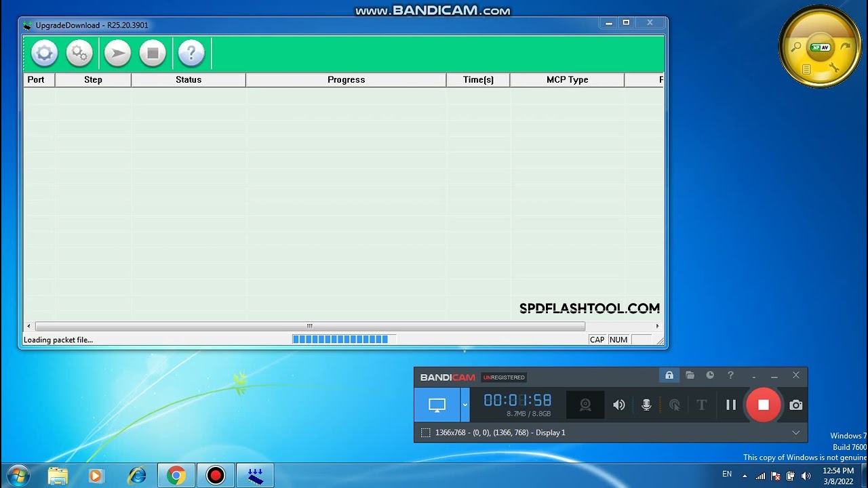868x488 pixels.
Task: Select the Step column header
Action: (93, 79)
